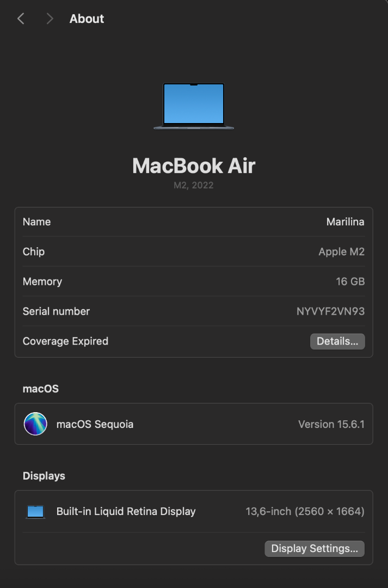Click the Memory label
388x588 pixels.
[42, 281]
